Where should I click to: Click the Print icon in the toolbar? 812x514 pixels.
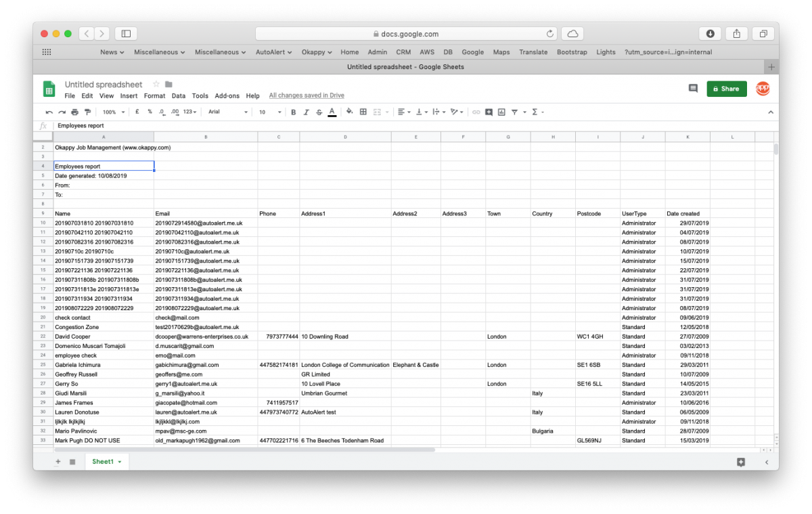(73, 112)
